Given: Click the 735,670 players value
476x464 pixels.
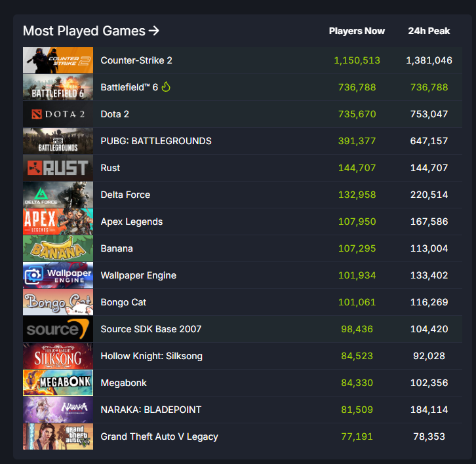Looking at the screenshot, I should (357, 114).
